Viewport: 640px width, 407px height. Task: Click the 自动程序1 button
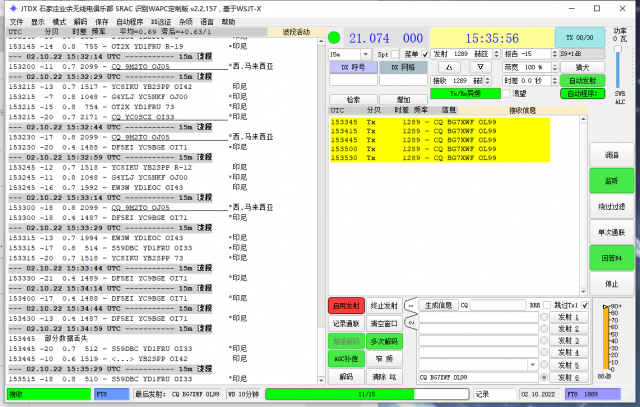click(582, 93)
